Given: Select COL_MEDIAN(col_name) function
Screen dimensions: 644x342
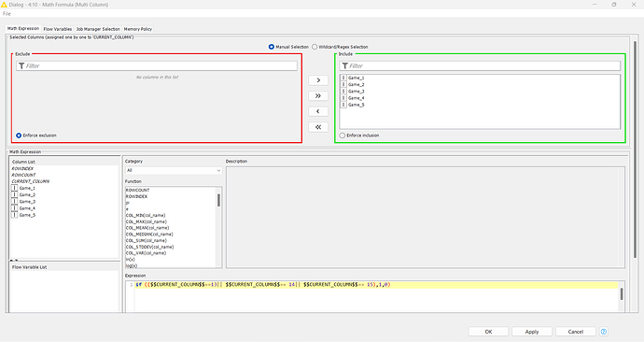Looking at the screenshot, I should (149, 235).
